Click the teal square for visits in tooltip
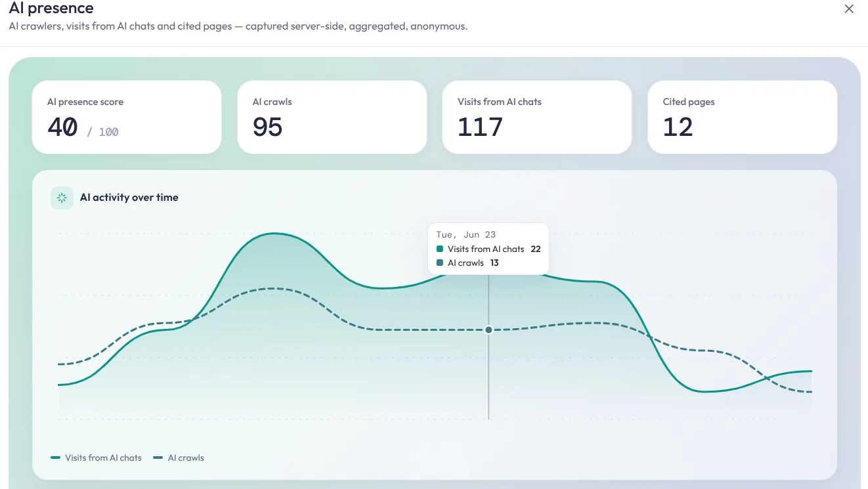The image size is (868, 489). 440,249
